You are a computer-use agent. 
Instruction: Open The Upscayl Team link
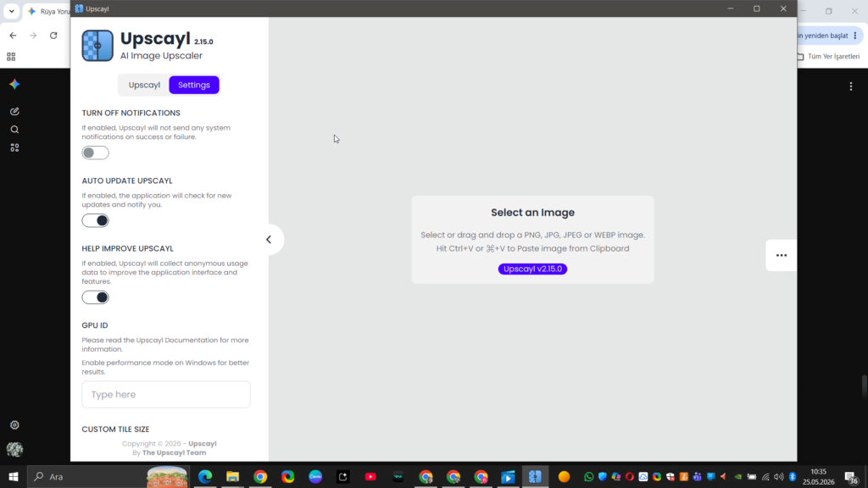[x=174, y=452]
